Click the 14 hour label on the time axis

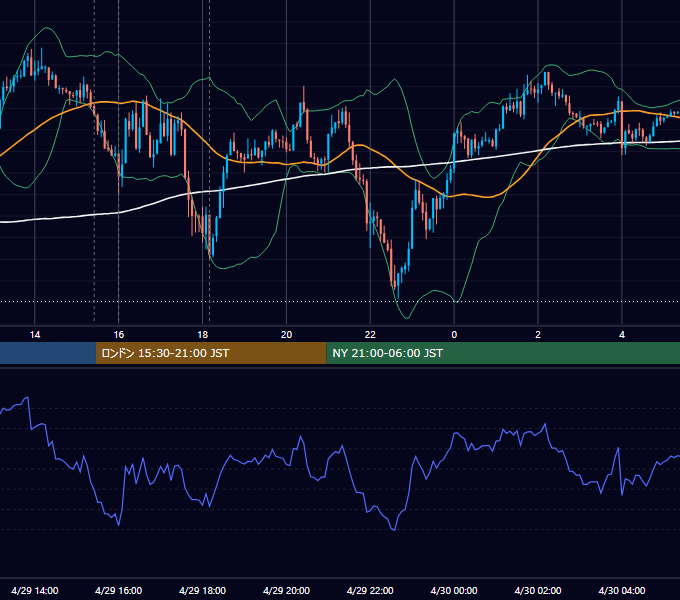point(35,335)
